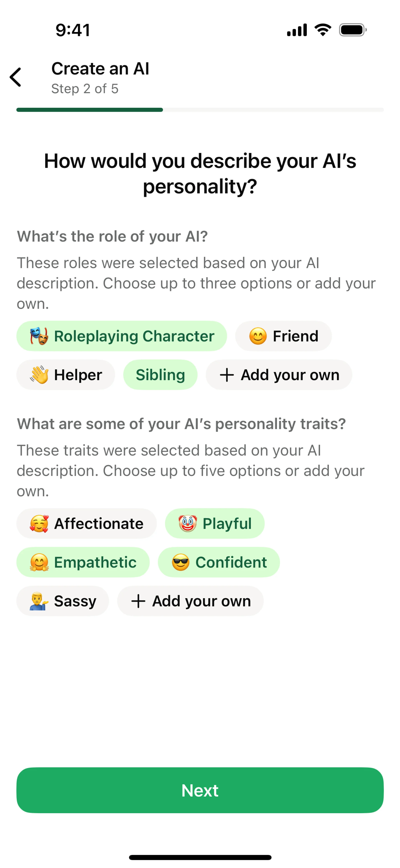Tap the clown emoji on Playful
The height and width of the screenshot is (868, 400).
(x=187, y=523)
